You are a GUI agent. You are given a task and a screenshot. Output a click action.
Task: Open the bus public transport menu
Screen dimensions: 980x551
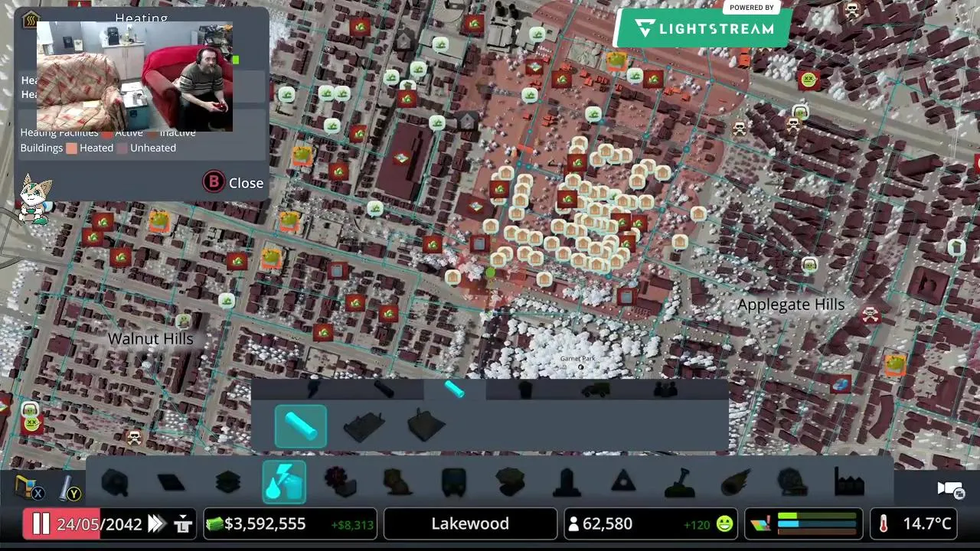[454, 482]
